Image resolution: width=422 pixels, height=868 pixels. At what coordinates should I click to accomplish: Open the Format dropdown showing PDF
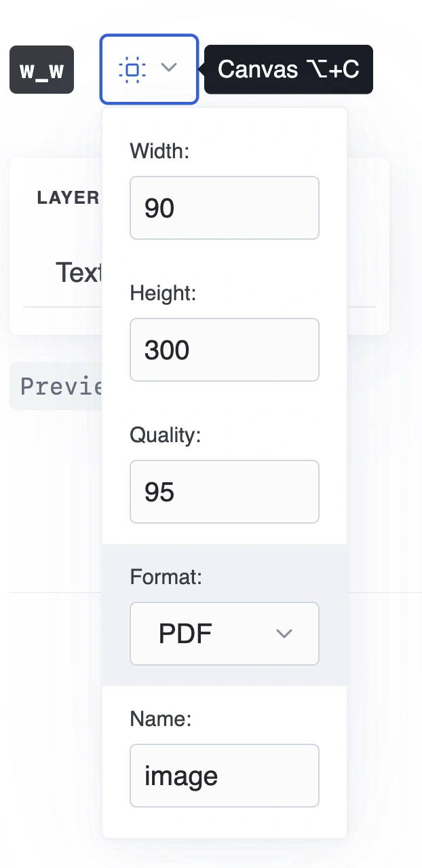[224, 633]
